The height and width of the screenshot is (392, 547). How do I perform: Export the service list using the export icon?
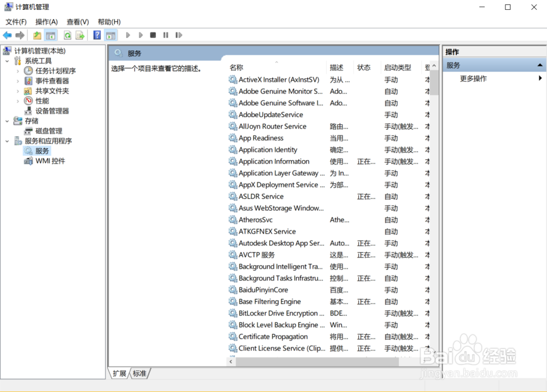pos(80,34)
